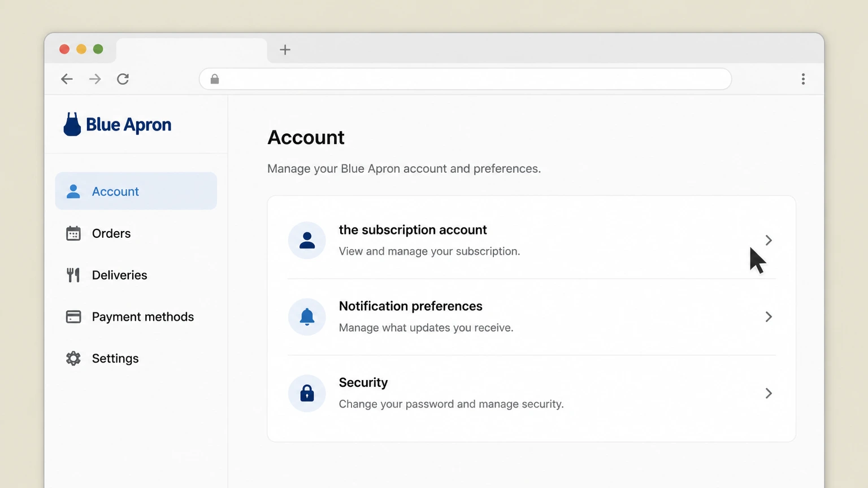Image resolution: width=868 pixels, height=488 pixels.
Task: Open Settings from the sidebar menu
Action: (x=136, y=359)
